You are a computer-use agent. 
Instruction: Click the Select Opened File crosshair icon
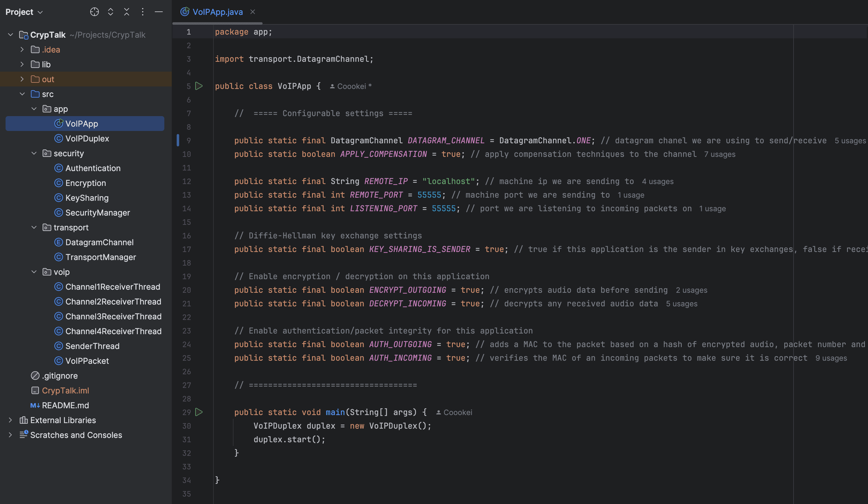pos(95,12)
